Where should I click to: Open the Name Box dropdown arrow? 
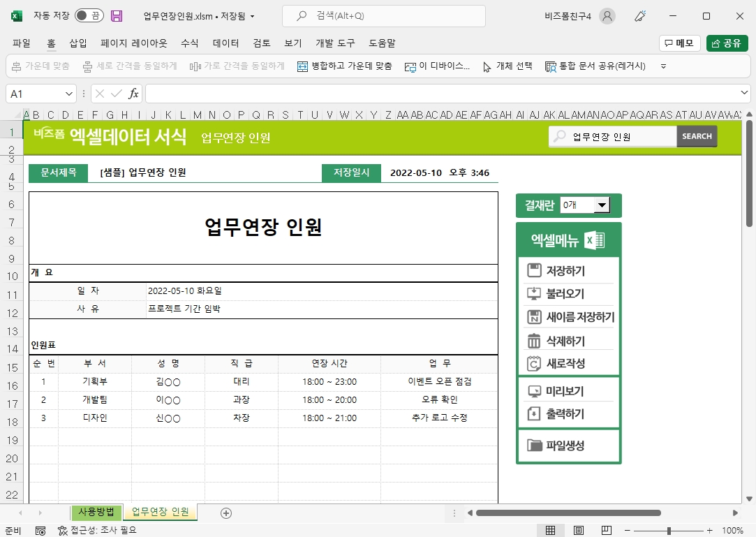tap(69, 94)
